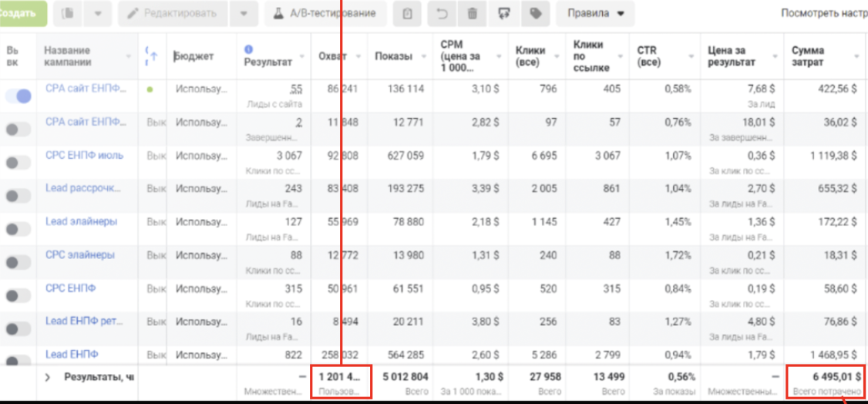Open the Показы column dropdown arrow

coord(423,56)
